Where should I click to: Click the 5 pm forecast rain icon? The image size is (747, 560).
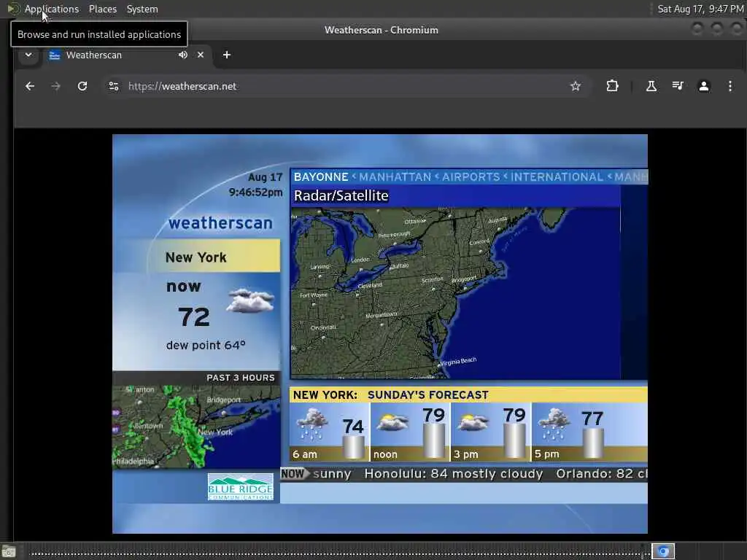tap(554, 424)
